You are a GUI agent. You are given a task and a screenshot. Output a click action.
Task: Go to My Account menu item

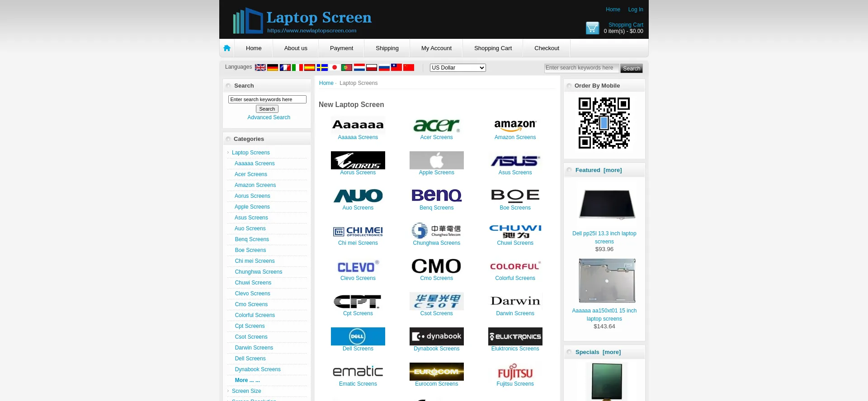(436, 48)
